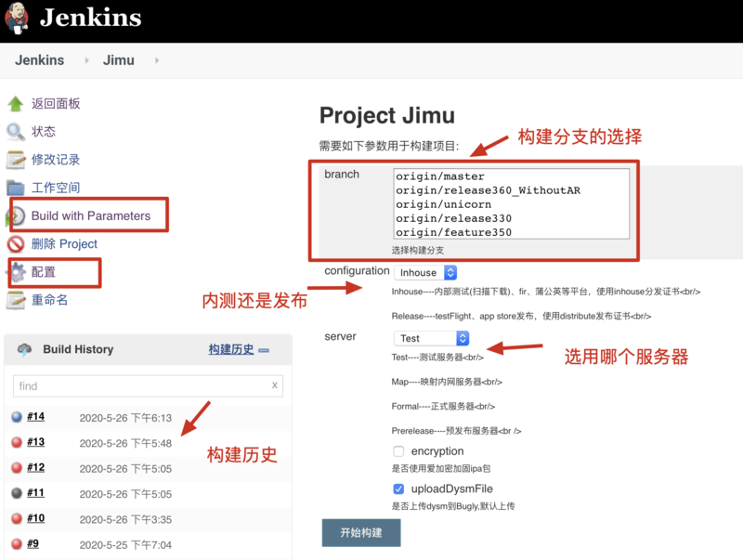Click the Build History heading text
The height and width of the screenshot is (560, 743).
[x=78, y=349]
